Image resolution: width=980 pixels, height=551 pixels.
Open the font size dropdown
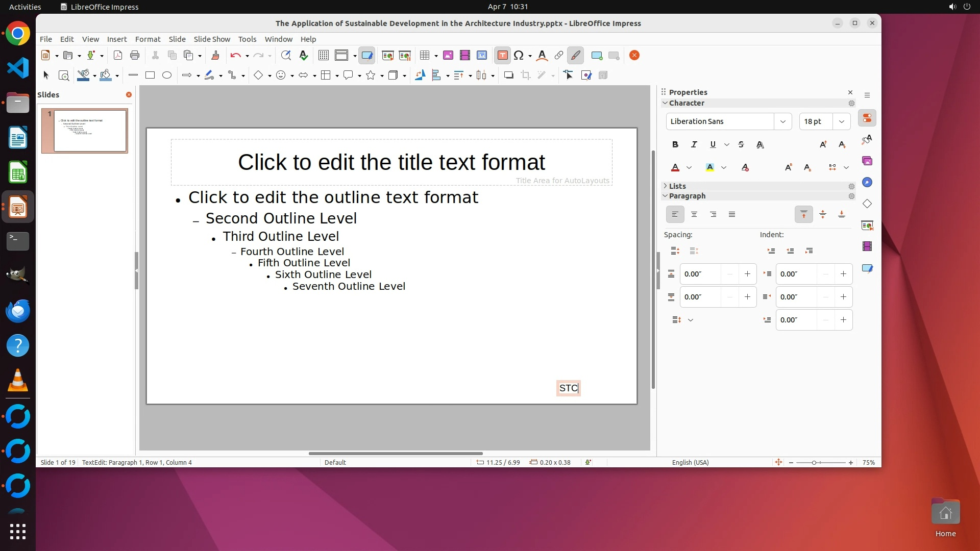pos(841,121)
